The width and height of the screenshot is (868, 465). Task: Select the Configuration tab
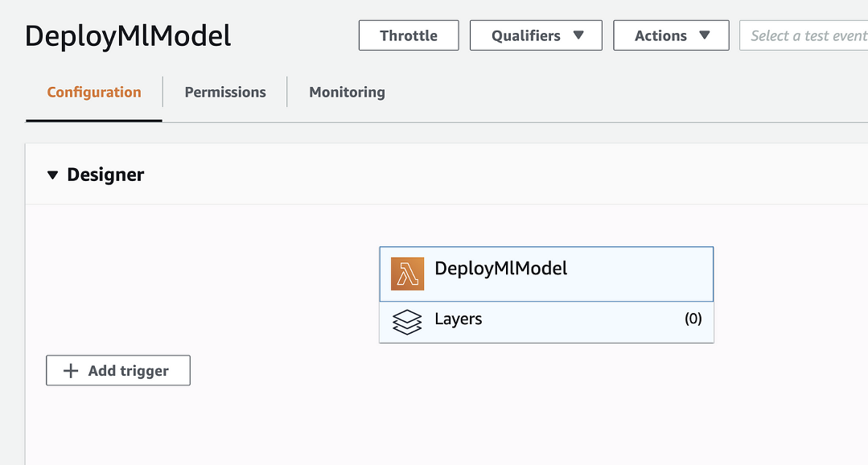(x=93, y=92)
